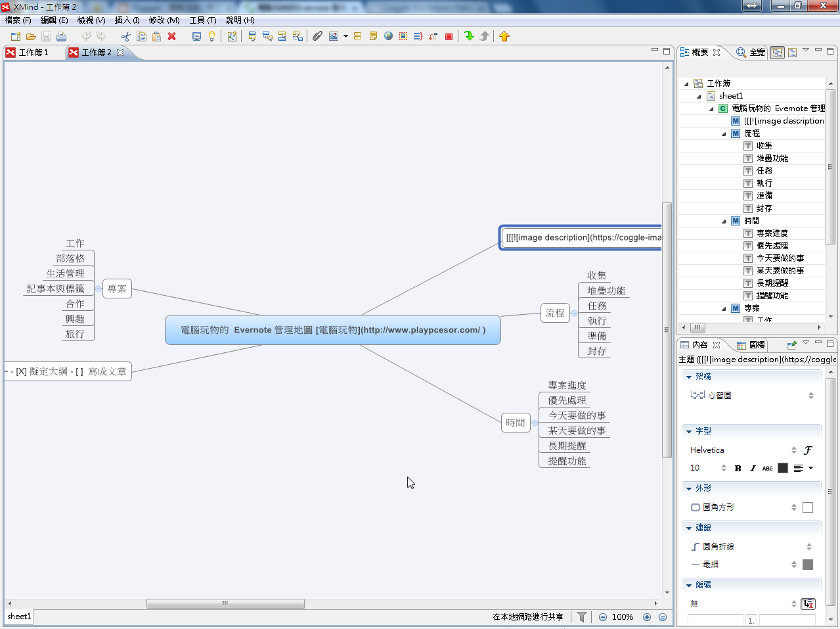This screenshot has width=840, height=629.
Task: Click the 100% zoom level label
Action: point(623,617)
